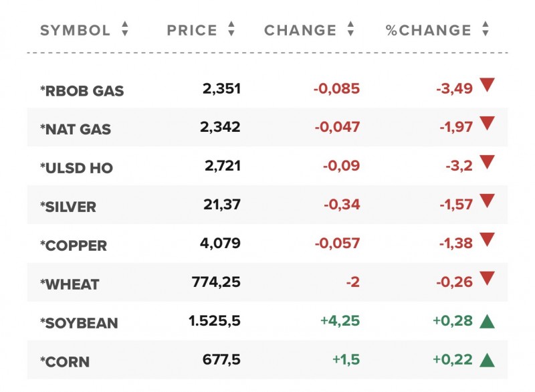Click the red down arrow for NAT GAS
This screenshot has height=392, width=535.
[487, 124]
